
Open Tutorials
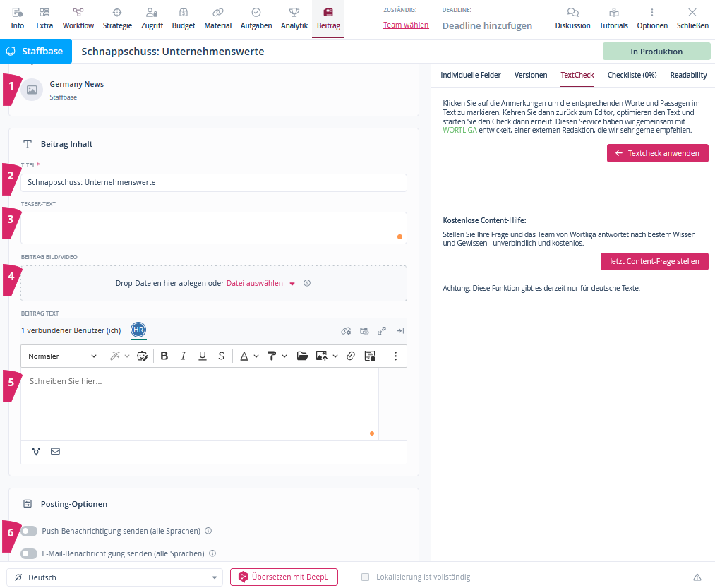pyautogui.click(x=613, y=18)
